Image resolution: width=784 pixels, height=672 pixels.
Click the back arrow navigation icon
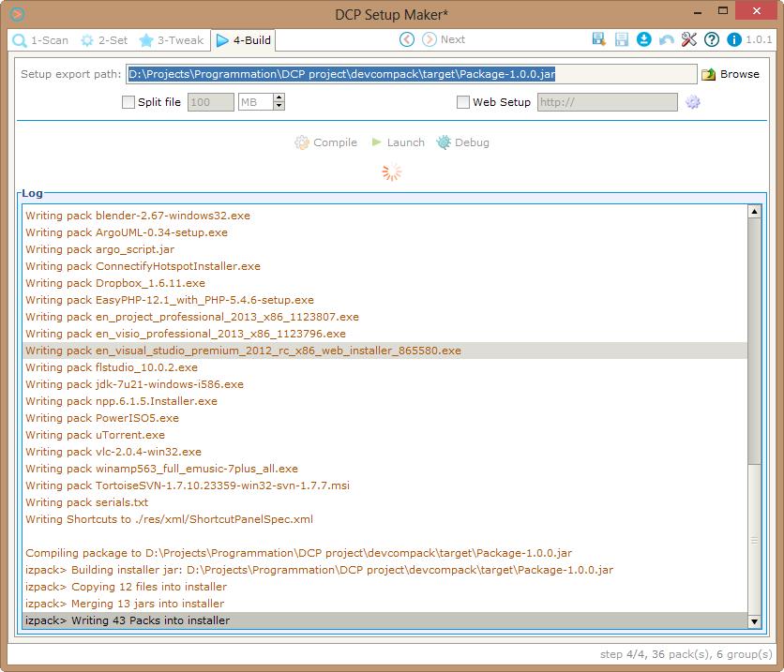[406, 39]
